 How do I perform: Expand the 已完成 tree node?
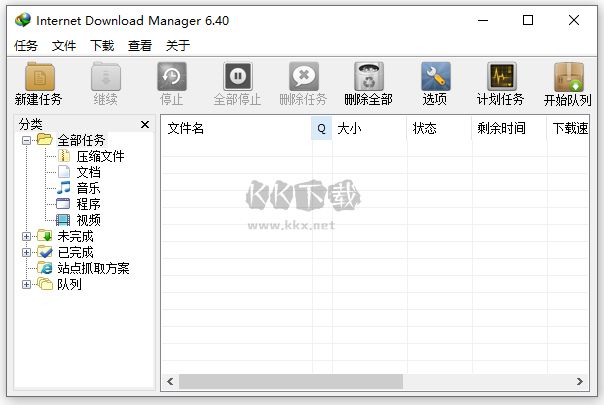click(26, 252)
